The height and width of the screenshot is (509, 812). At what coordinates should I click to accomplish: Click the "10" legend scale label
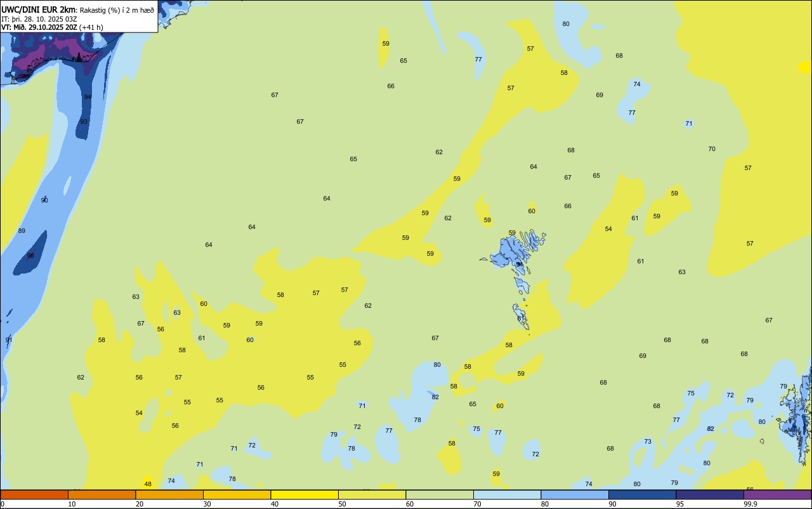click(x=72, y=504)
